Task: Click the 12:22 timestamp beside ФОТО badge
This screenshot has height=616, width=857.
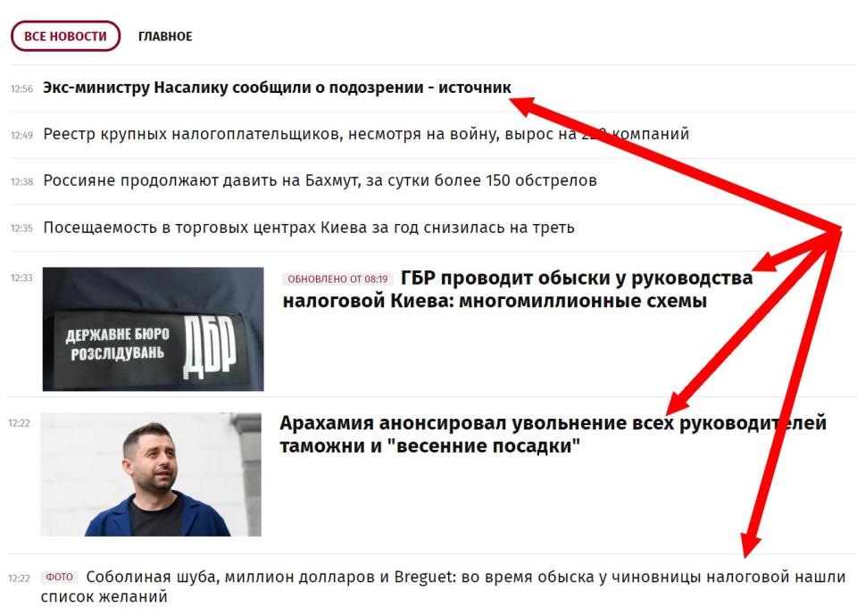Action: pos(19,579)
